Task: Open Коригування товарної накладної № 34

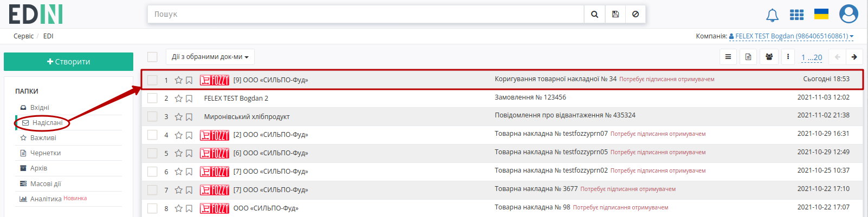Action: pos(555,79)
